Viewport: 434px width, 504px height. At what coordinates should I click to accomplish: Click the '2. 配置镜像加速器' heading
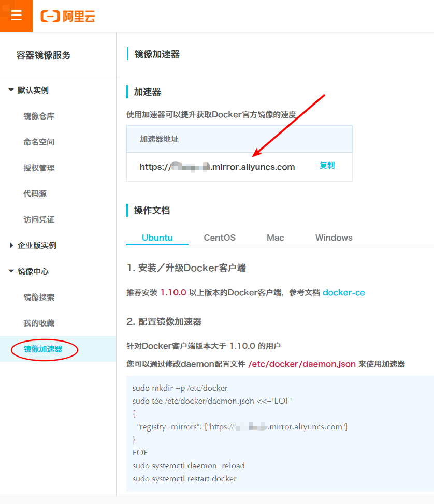(x=164, y=321)
